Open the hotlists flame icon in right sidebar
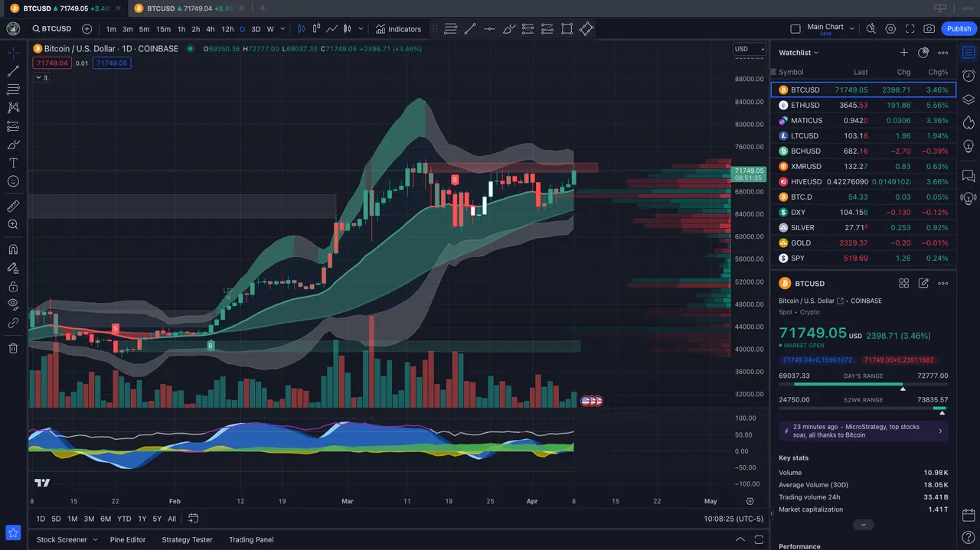This screenshot has width=980, height=550. 969,122
